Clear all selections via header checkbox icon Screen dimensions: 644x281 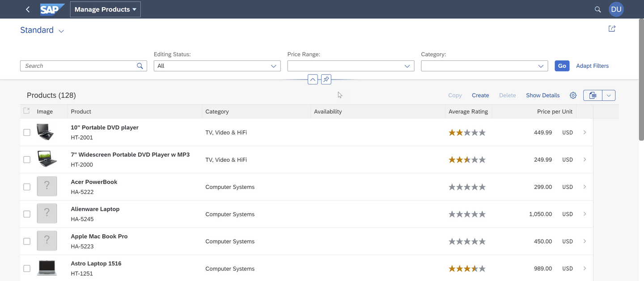(27, 111)
